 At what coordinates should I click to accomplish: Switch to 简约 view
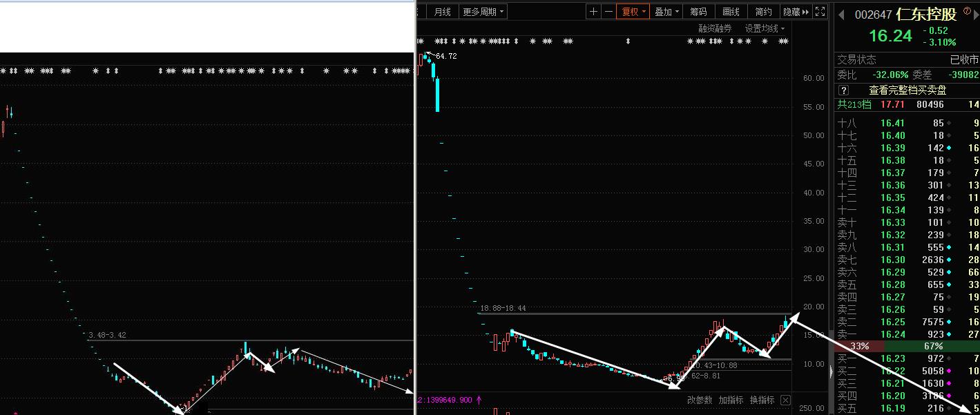point(763,11)
